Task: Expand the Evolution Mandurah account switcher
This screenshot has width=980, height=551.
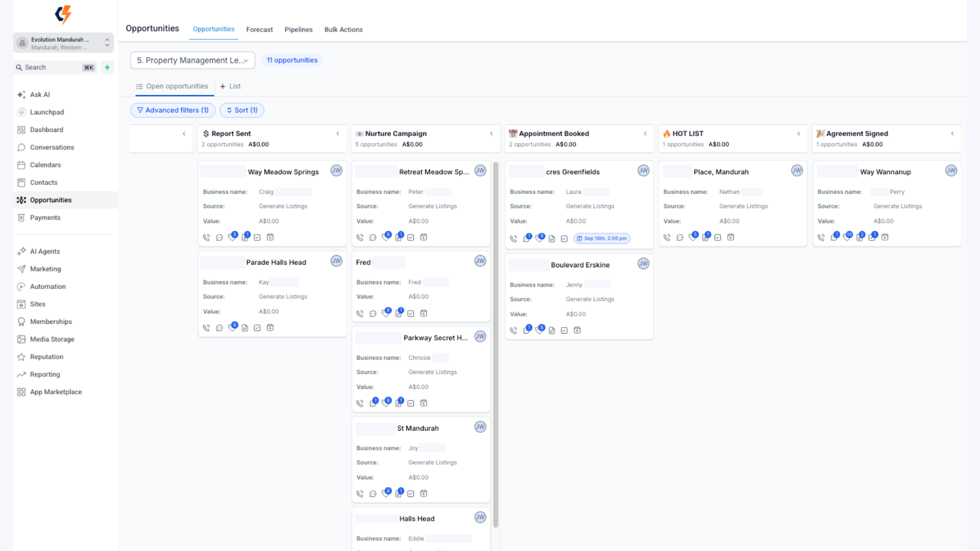Action: pos(63,43)
